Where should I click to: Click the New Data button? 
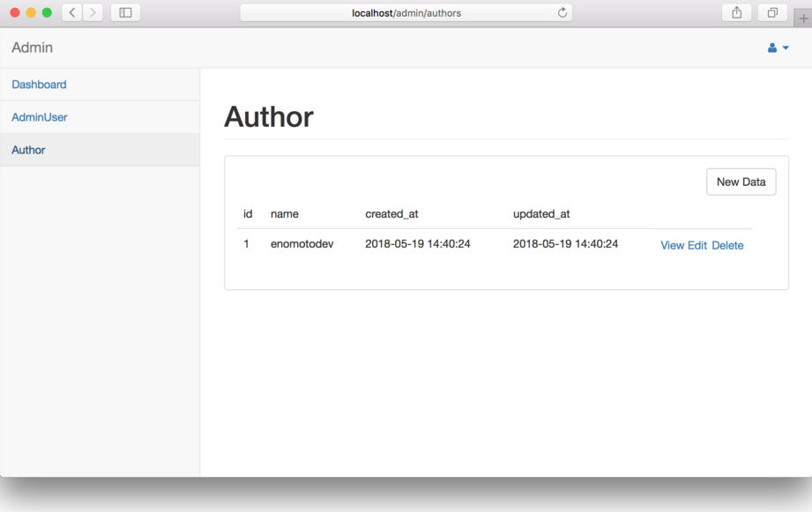[741, 182]
